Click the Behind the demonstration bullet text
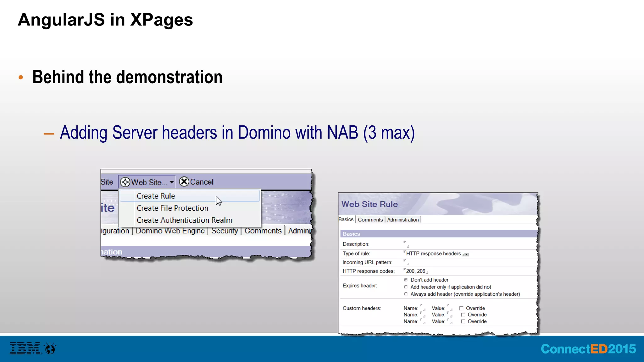Viewport: 644px width, 362px height. pos(127,77)
